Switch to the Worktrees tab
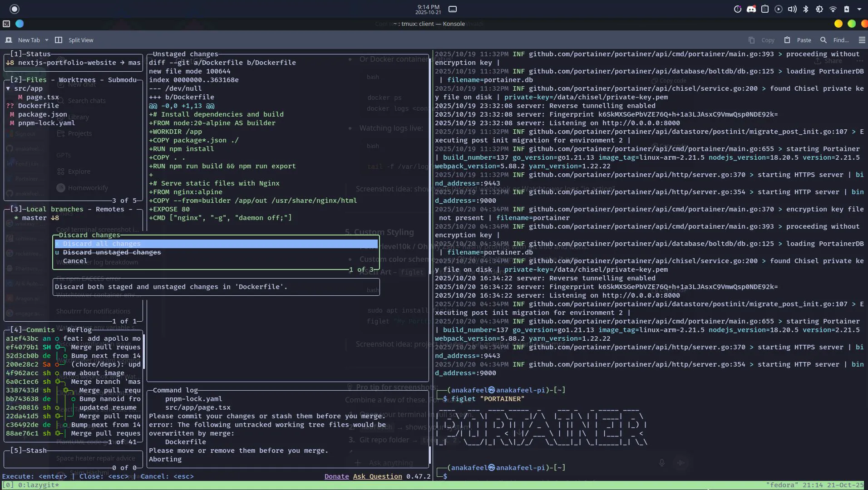868x490 pixels. pyautogui.click(x=77, y=80)
